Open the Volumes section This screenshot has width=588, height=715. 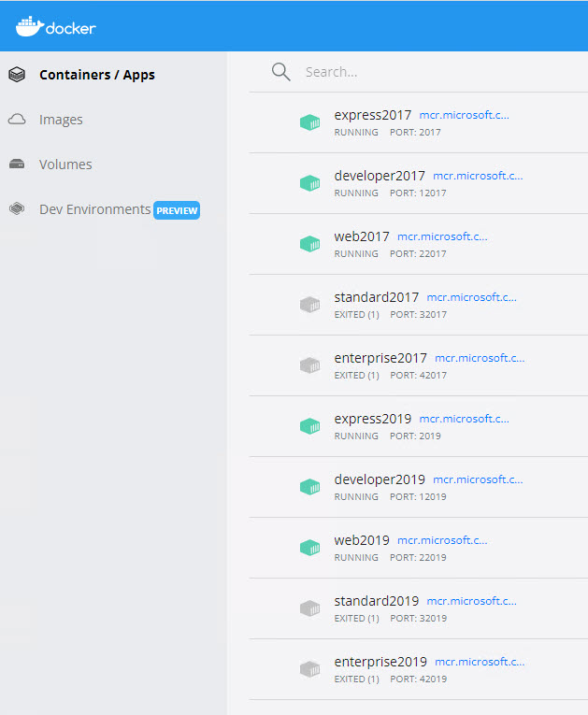coord(65,164)
